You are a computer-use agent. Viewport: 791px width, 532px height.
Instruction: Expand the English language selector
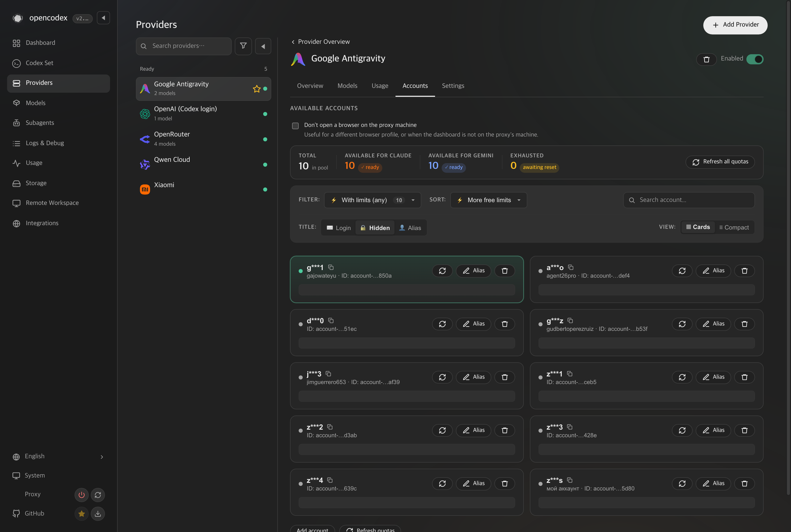[58, 456]
